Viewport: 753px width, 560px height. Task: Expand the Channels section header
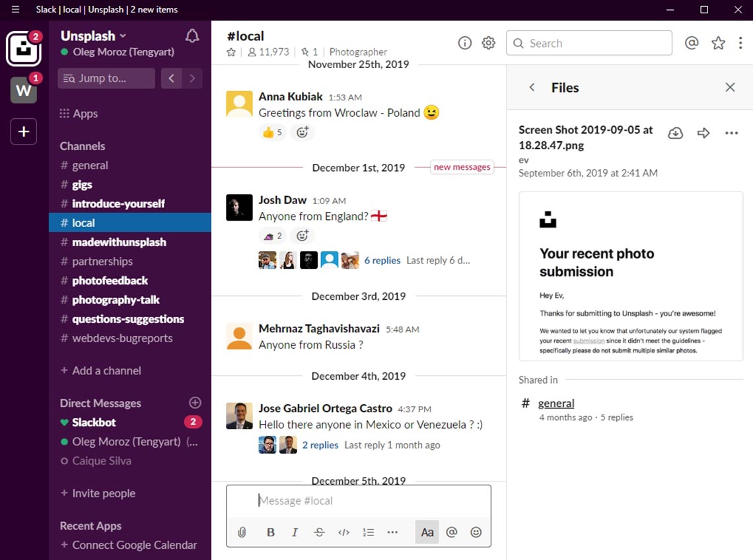click(82, 146)
